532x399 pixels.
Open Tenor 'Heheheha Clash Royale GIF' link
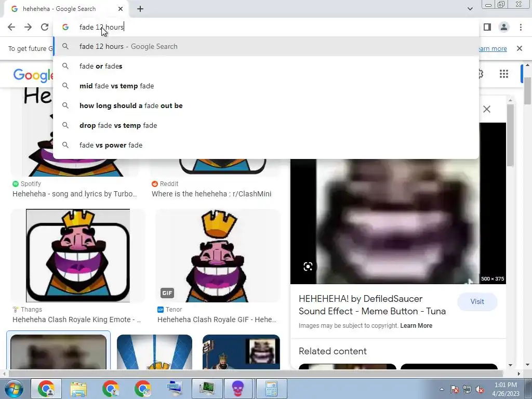pos(217,320)
